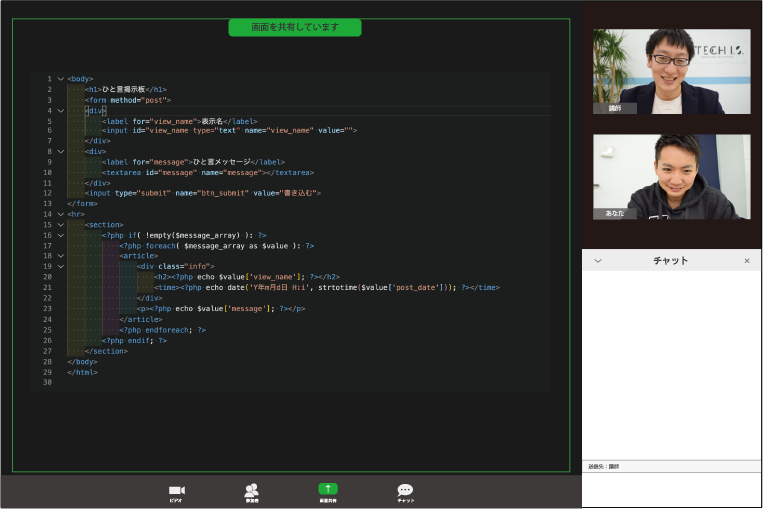The image size is (763, 509).
Task: Open the participants (参加者) panel icon
Action: pos(252,490)
